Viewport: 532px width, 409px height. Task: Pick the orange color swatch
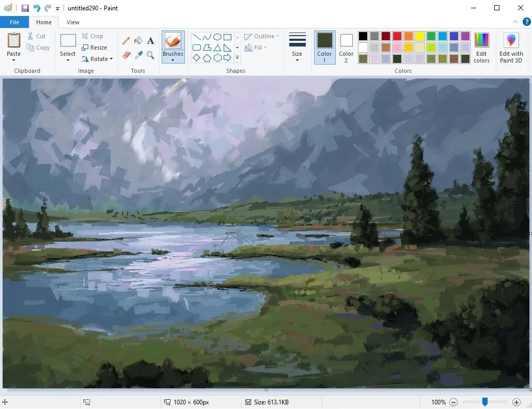coord(409,36)
